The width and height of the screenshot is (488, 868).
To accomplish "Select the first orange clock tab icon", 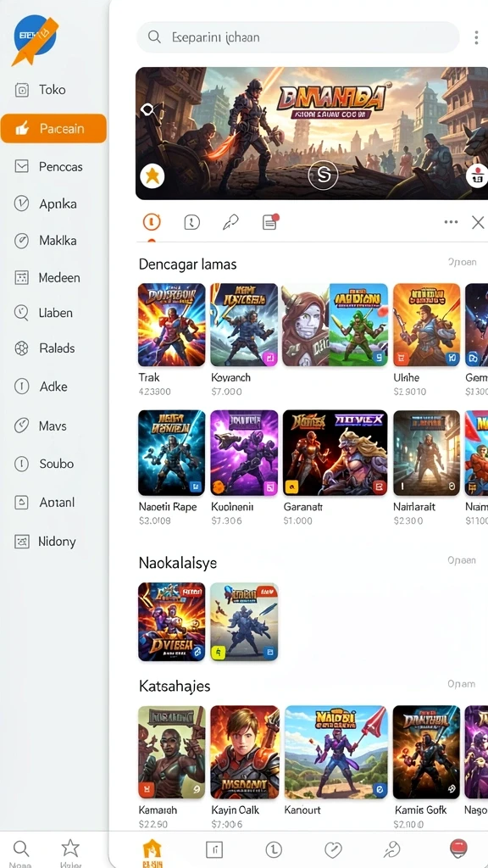I will (152, 222).
